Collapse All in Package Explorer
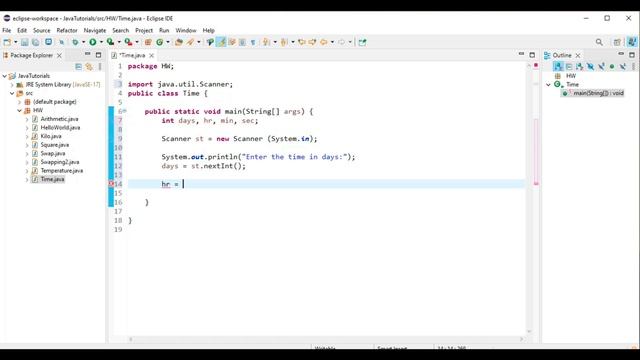Image resolution: width=640 pixels, height=360 pixels. tap(78, 67)
